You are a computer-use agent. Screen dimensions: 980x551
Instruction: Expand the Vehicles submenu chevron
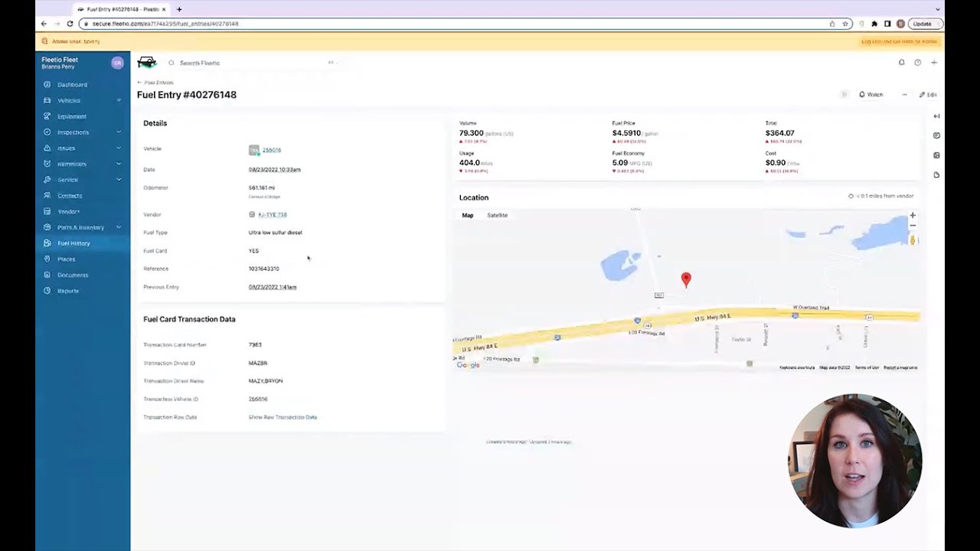(x=119, y=100)
